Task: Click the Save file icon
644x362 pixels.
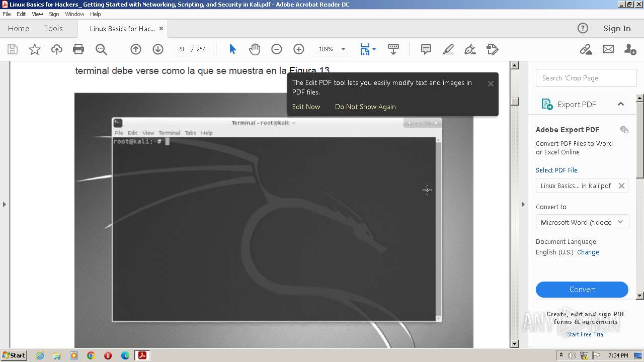Action: (13, 49)
